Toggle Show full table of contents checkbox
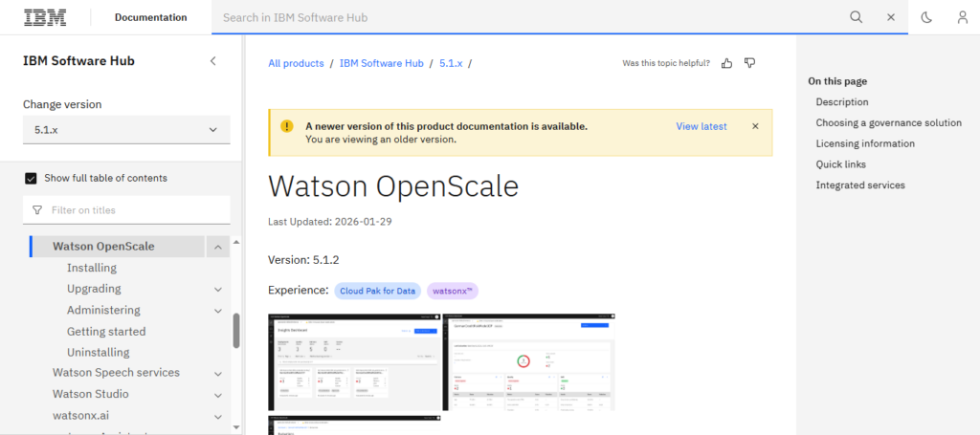This screenshot has height=435, width=980. coord(31,179)
